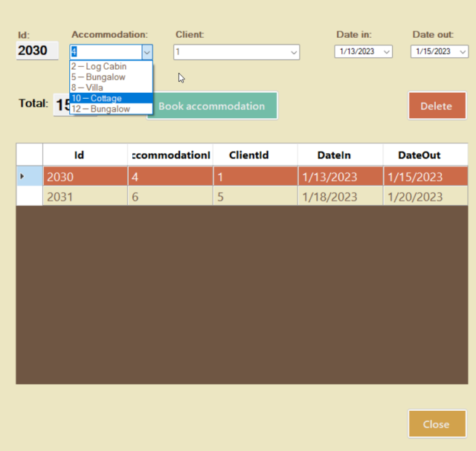The width and height of the screenshot is (476, 451).
Task: Click the DateIn column header
Action: click(341, 155)
